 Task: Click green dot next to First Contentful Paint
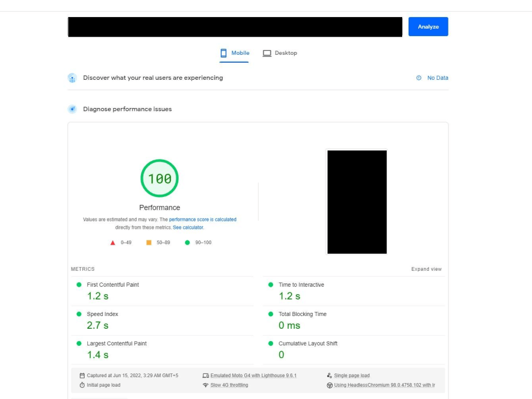tap(79, 285)
